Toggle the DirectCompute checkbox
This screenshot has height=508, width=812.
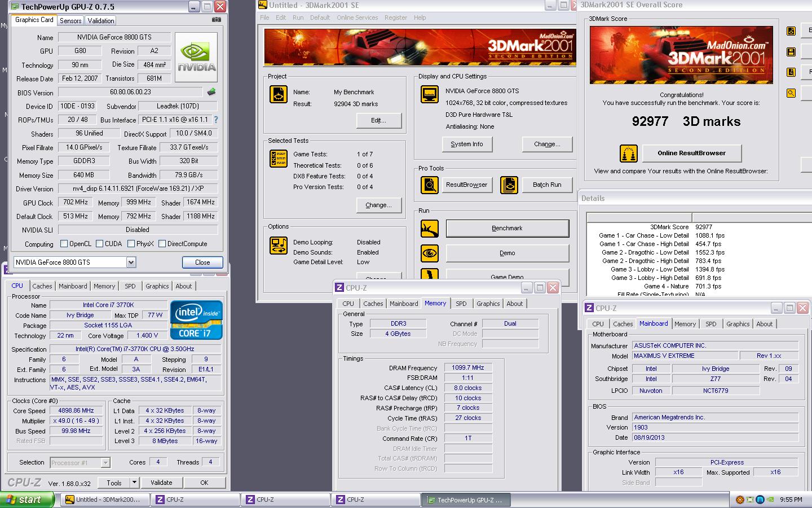tap(162, 244)
